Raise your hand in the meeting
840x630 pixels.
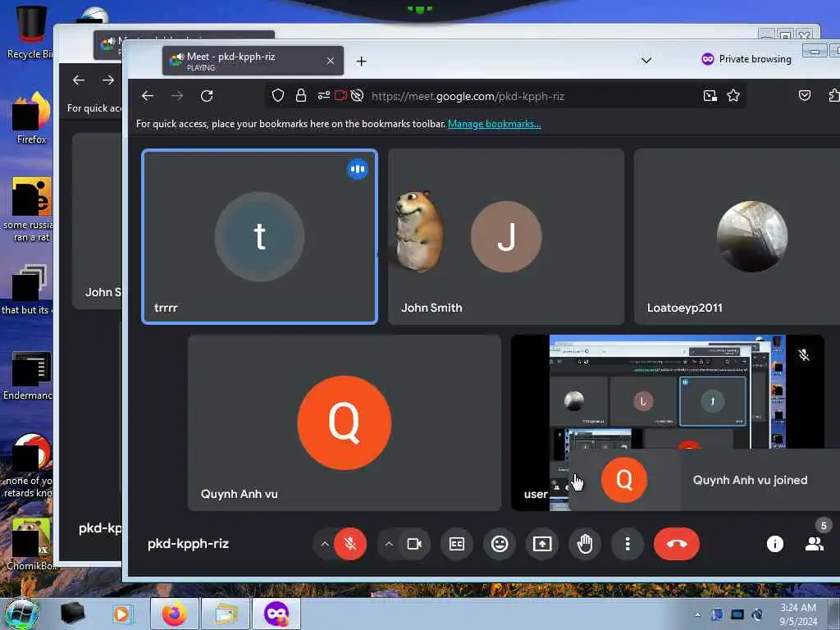[x=584, y=544]
